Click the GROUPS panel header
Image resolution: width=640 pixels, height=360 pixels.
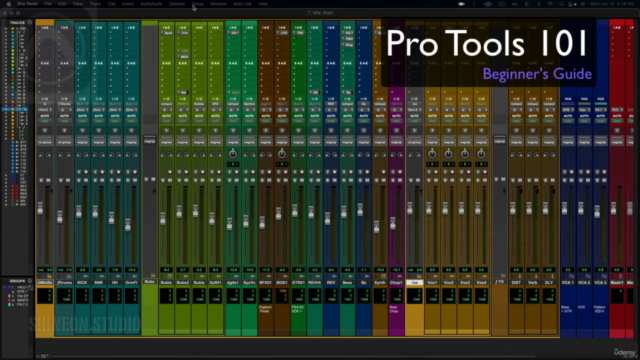coord(18,281)
